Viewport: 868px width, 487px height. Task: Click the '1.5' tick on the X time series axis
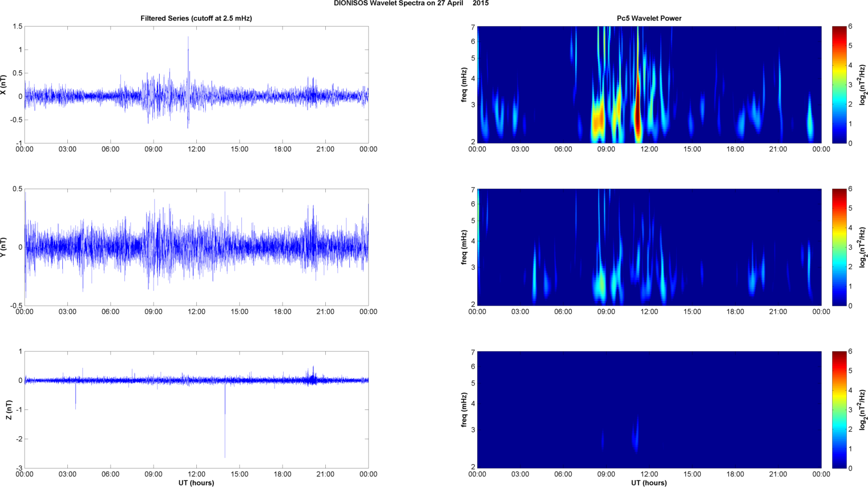point(18,26)
